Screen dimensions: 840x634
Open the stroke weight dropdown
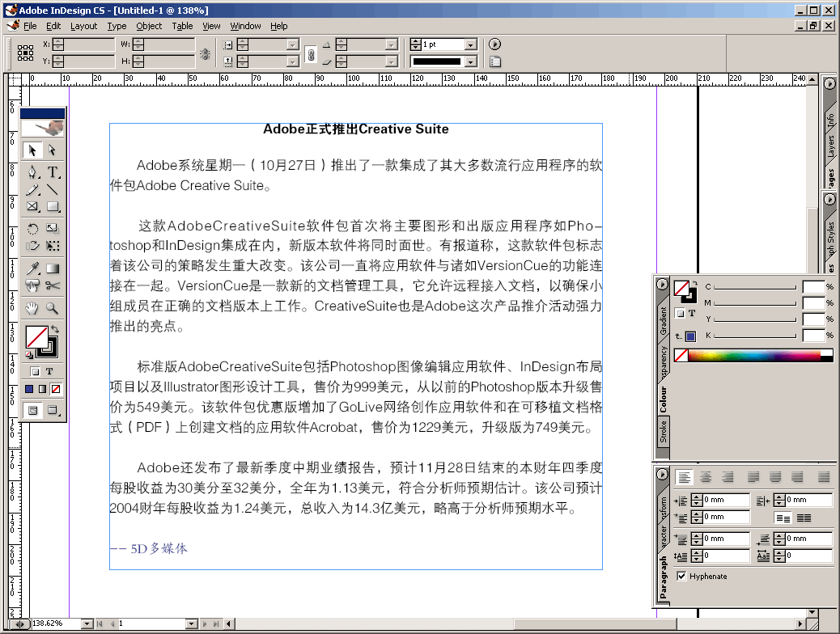click(470, 44)
